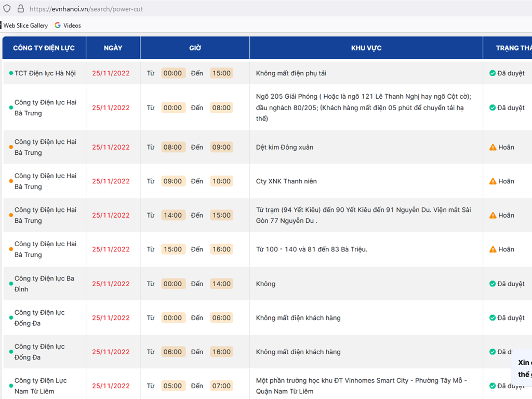The width and height of the screenshot is (532, 399).
Task: Click 08:00 start time in Dệt kim Đông xuân row
Action: click(172, 147)
